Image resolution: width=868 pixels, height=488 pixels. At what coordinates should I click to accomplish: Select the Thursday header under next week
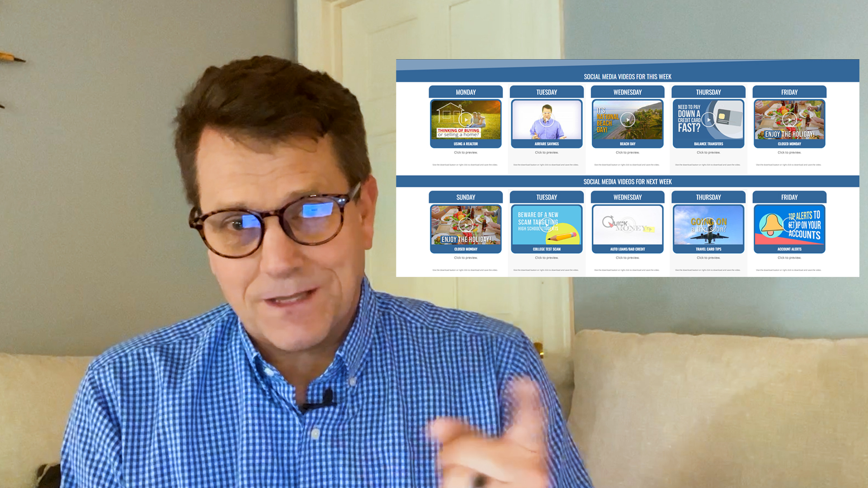tap(708, 197)
